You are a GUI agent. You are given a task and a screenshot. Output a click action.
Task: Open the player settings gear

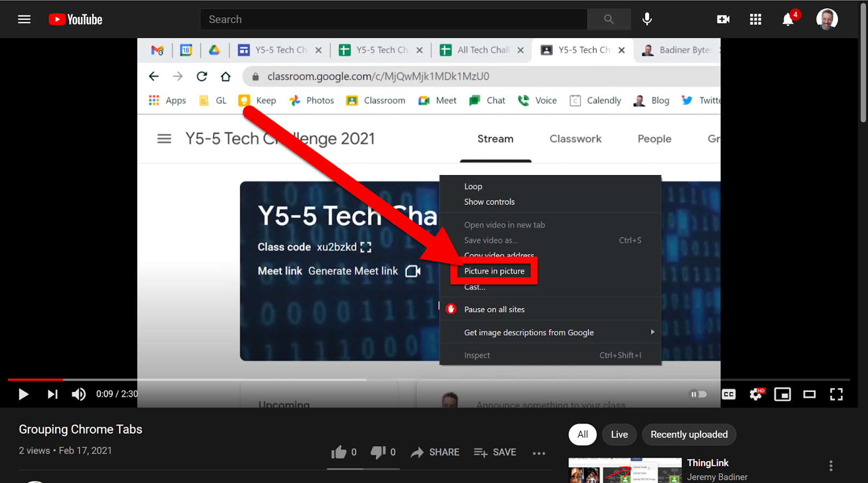(756, 394)
